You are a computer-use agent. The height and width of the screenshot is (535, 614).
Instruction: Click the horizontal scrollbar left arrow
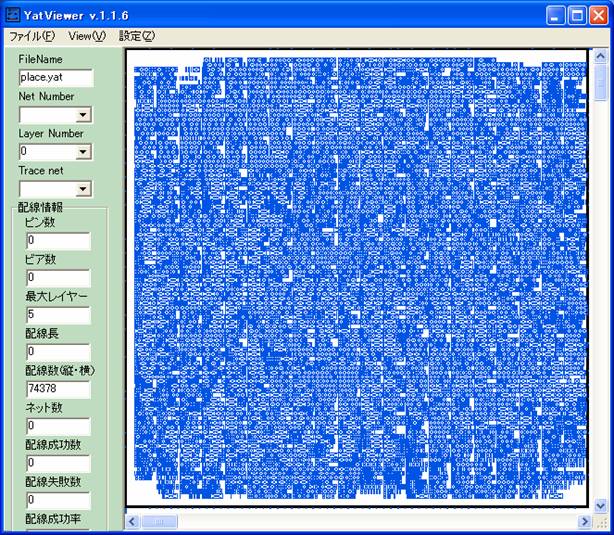pos(132,522)
